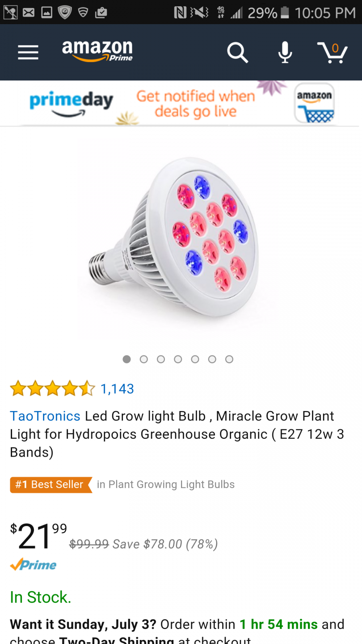This screenshot has width=362, height=644.
Task: Open the shopping cart
Action: click(333, 53)
